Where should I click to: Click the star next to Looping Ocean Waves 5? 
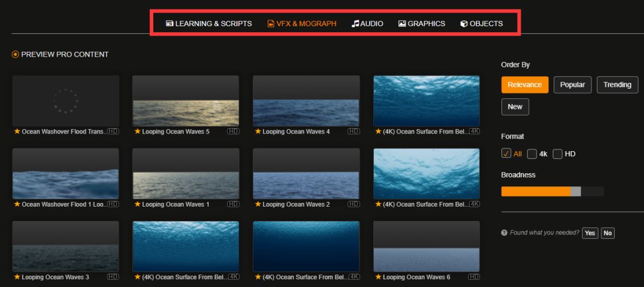(137, 131)
